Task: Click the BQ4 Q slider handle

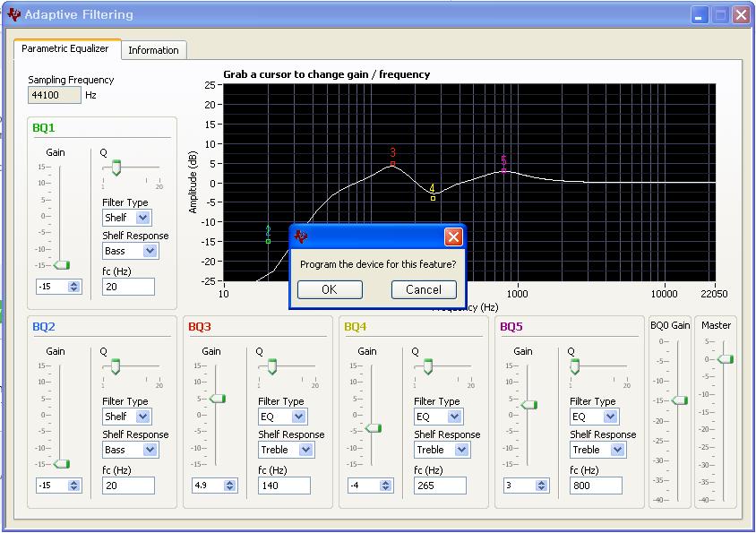Action: coord(427,366)
